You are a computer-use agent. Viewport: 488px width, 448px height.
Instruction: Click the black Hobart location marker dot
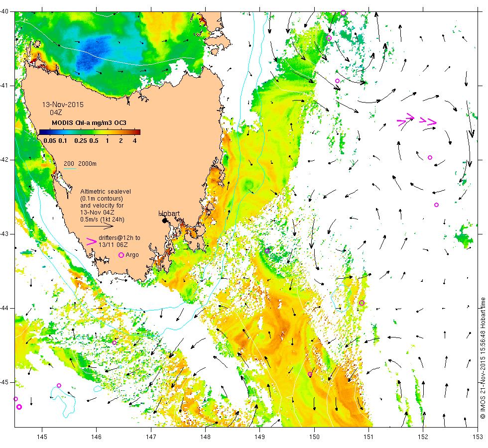pyautogui.click(x=165, y=221)
